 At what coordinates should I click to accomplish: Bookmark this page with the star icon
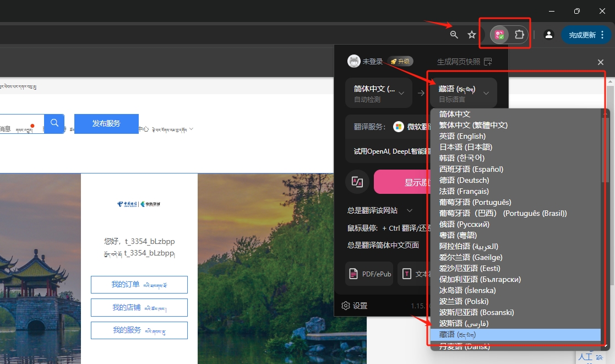pyautogui.click(x=472, y=35)
